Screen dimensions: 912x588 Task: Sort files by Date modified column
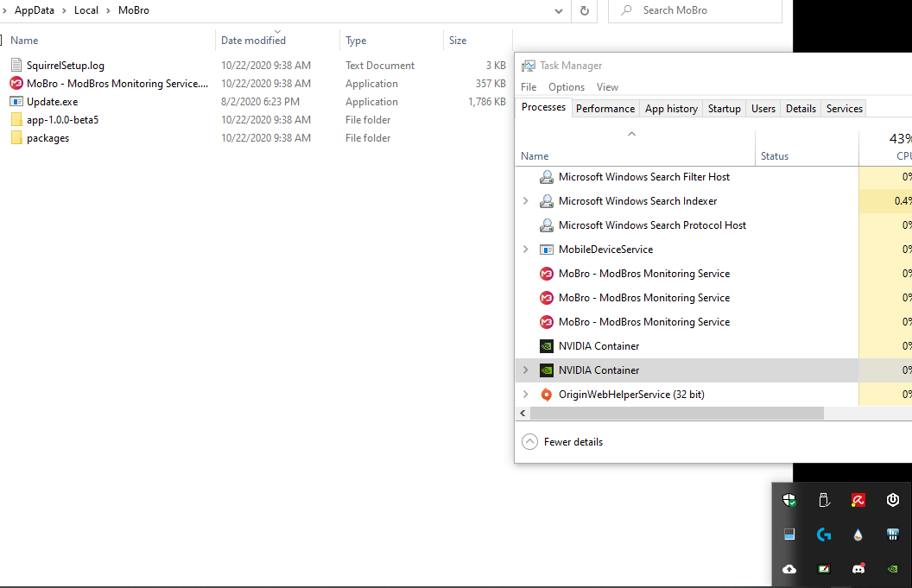pos(277,40)
